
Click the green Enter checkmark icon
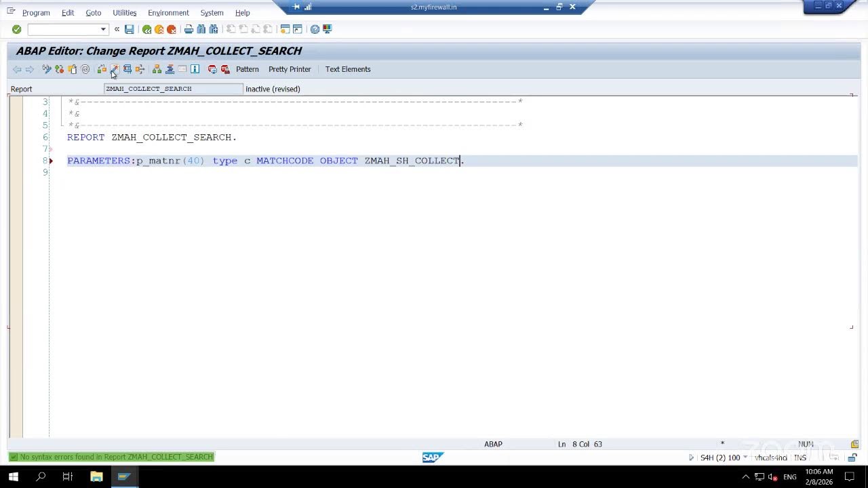tap(16, 29)
